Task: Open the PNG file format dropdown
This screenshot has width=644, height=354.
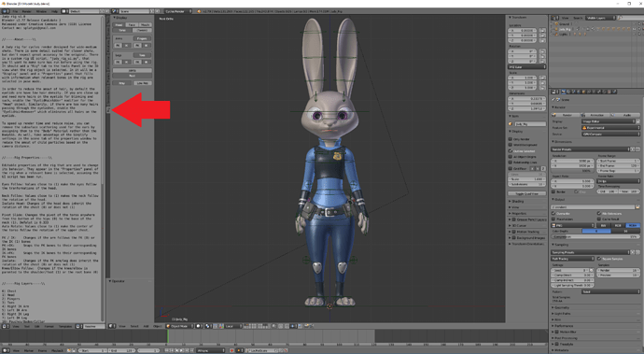Action: click(x=572, y=225)
